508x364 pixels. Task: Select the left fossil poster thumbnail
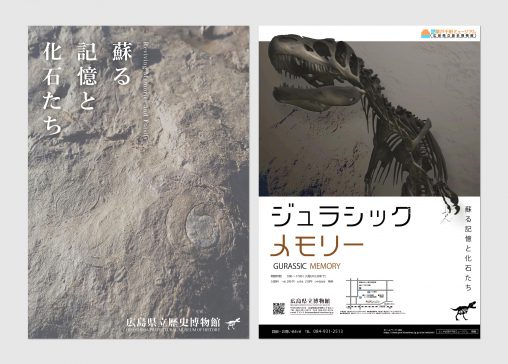[x=138, y=182]
